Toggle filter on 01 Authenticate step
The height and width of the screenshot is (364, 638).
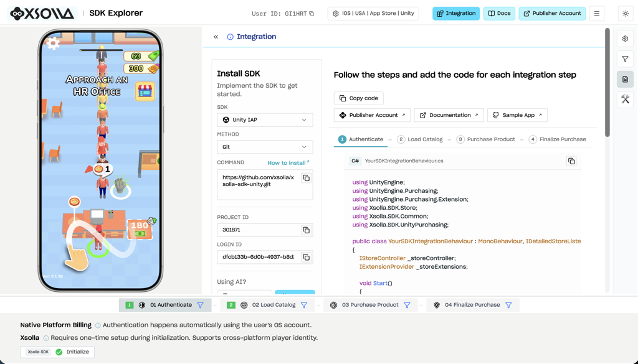click(x=200, y=305)
